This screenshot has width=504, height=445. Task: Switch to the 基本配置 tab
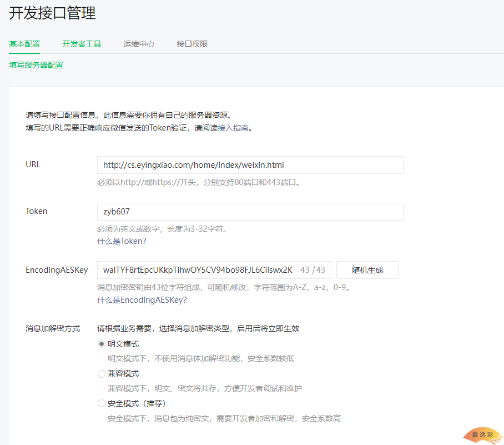pyautogui.click(x=24, y=44)
